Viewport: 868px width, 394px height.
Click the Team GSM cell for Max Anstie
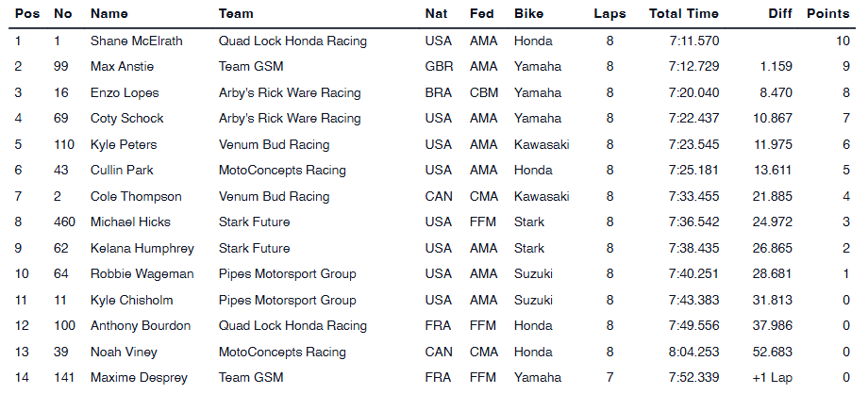click(x=250, y=67)
